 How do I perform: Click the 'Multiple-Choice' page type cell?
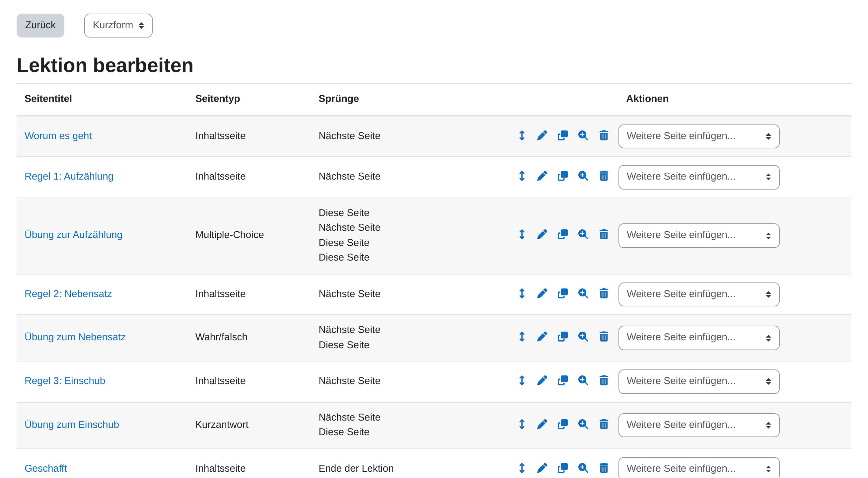point(229,235)
